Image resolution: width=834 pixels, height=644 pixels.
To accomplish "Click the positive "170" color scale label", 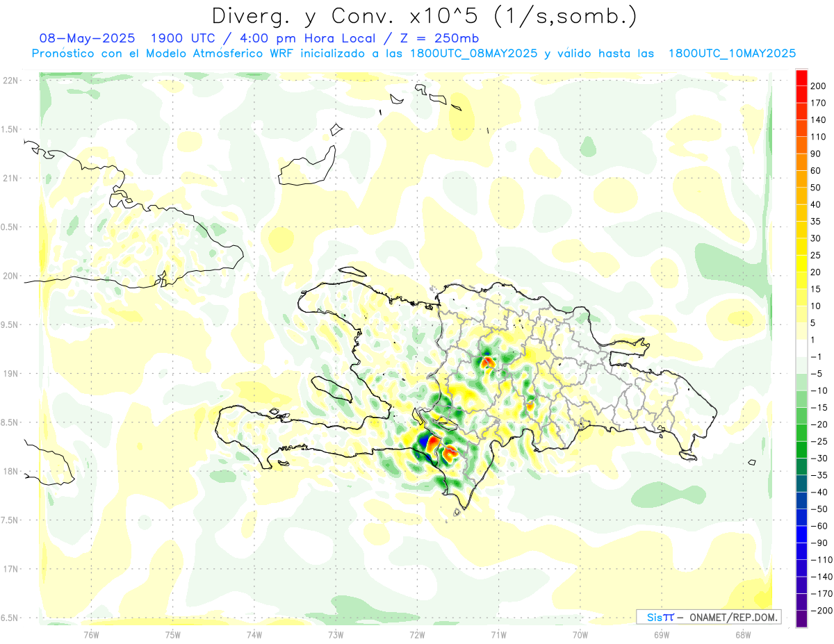I will click(x=819, y=103).
